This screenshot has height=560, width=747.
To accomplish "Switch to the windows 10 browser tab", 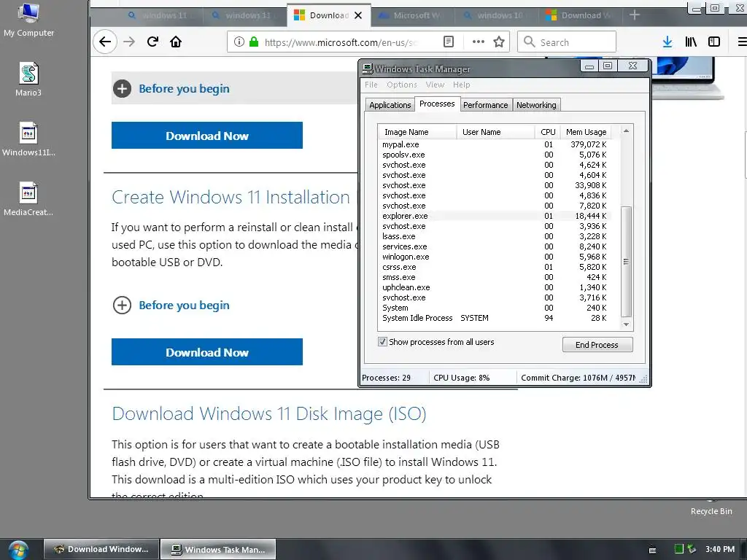I will tap(496, 15).
